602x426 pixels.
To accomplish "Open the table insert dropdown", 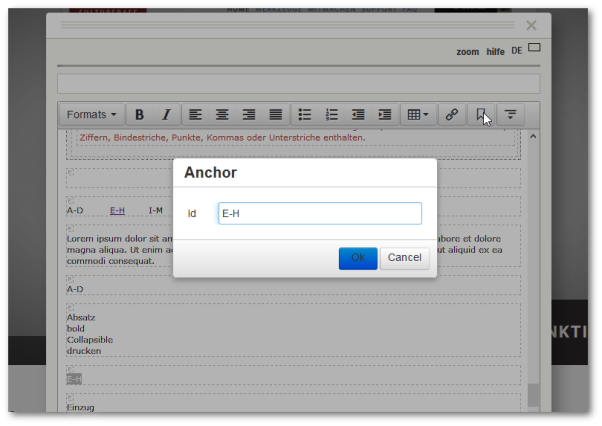I will click(x=418, y=115).
